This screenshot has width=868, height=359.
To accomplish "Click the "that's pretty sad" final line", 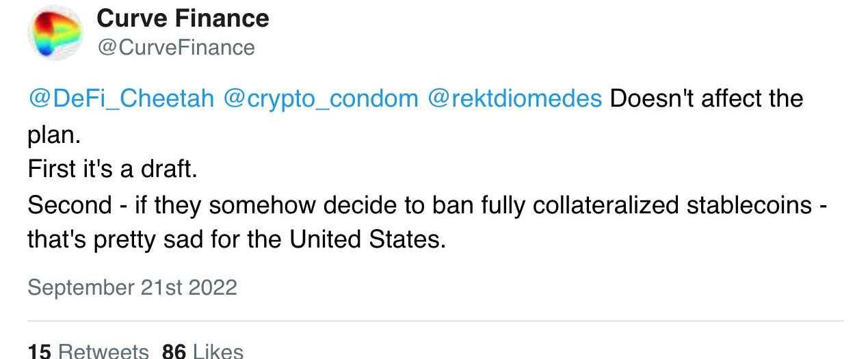I will pyautogui.click(x=237, y=239).
